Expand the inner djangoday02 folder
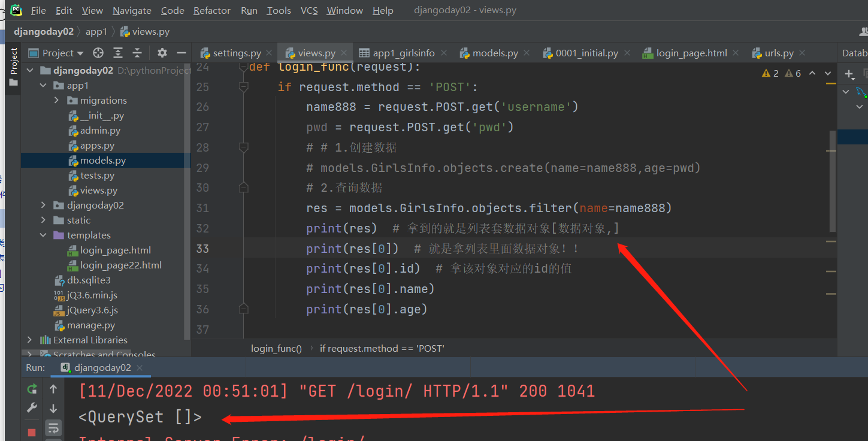The width and height of the screenshot is (868, 441). point(43,206)
